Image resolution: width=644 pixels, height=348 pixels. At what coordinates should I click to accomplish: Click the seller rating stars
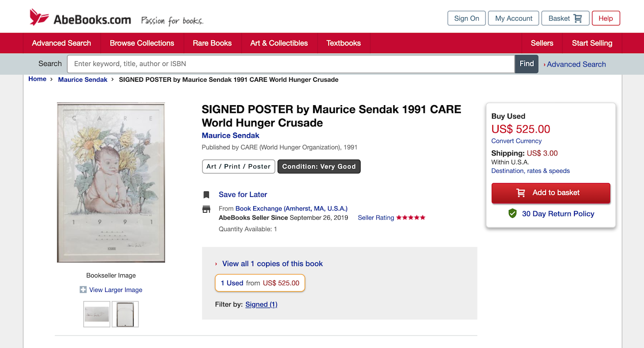411,217
